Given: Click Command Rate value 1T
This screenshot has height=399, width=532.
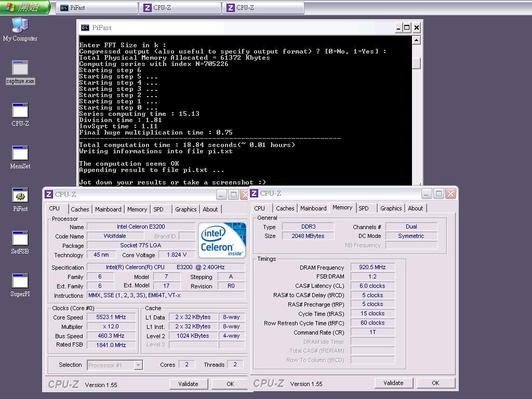Looking at the screenshot, I should click(x=373, y=332).
